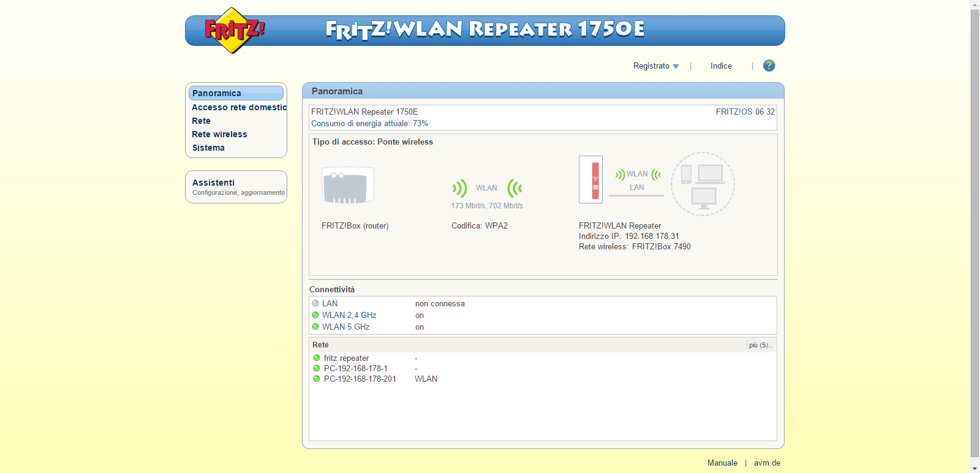This screenshot has height=473, width=980.
Task: Click the green status dot beside fritz.repeater
Action: [317, 358]
